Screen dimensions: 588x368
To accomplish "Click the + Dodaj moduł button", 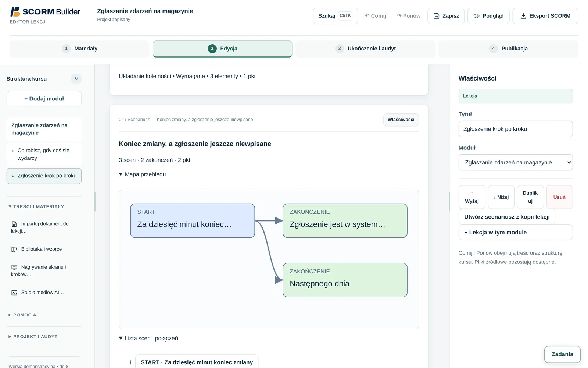I will [44, 99].
